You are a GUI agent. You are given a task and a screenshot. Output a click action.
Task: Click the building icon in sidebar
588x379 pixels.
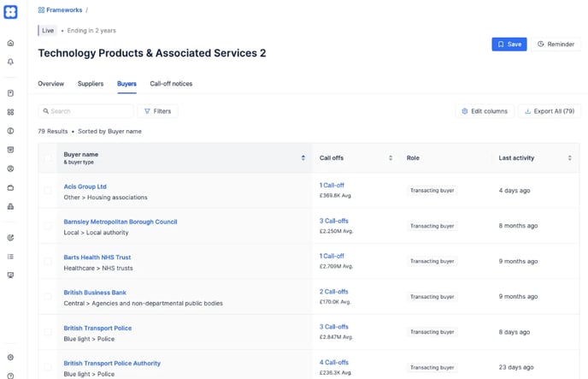(x=10, y=206)
